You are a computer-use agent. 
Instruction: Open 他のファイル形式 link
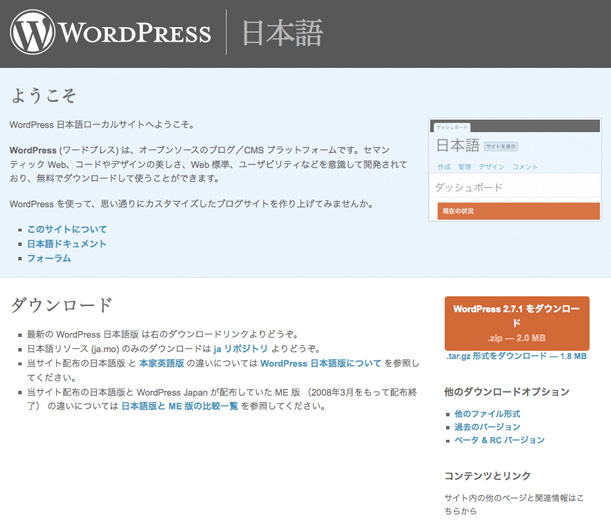(x=487, y=414)
